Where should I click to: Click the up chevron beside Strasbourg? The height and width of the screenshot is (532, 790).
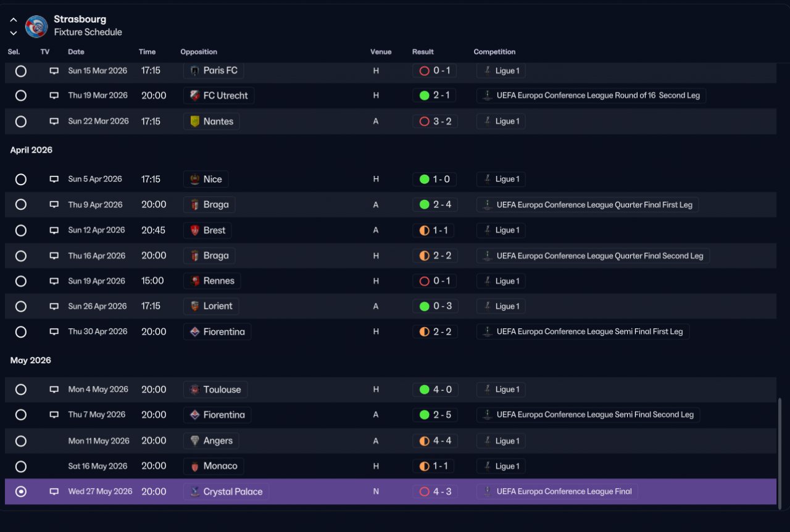click(13, 20)
